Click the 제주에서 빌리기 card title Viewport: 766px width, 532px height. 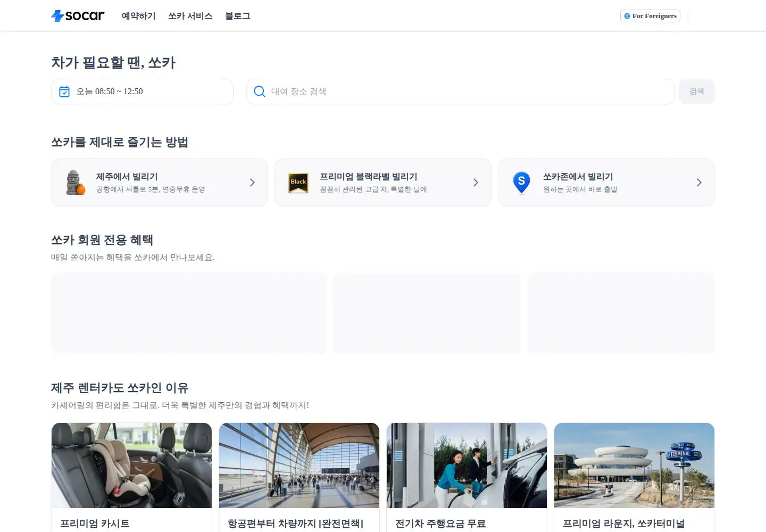coord(127,177)
